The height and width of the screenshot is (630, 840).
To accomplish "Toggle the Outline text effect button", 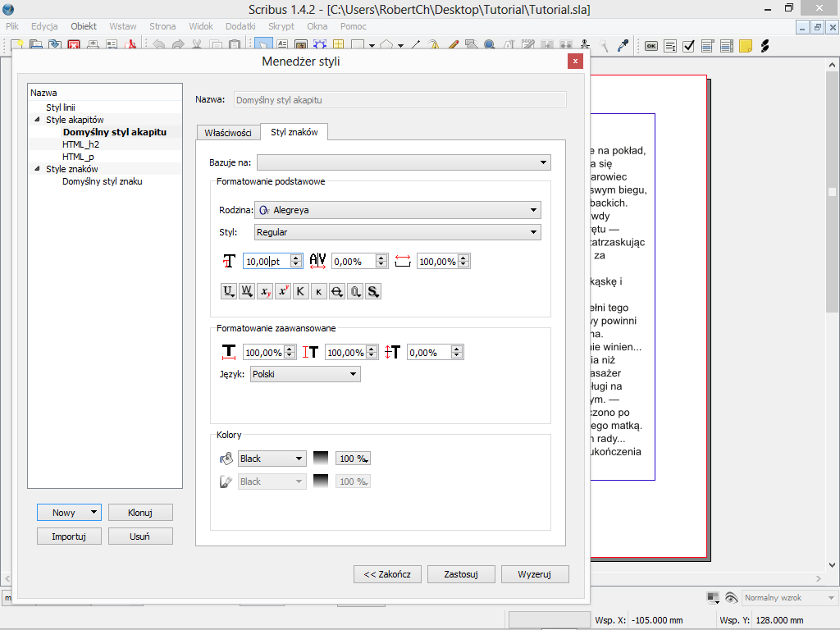I will [354, 291].
